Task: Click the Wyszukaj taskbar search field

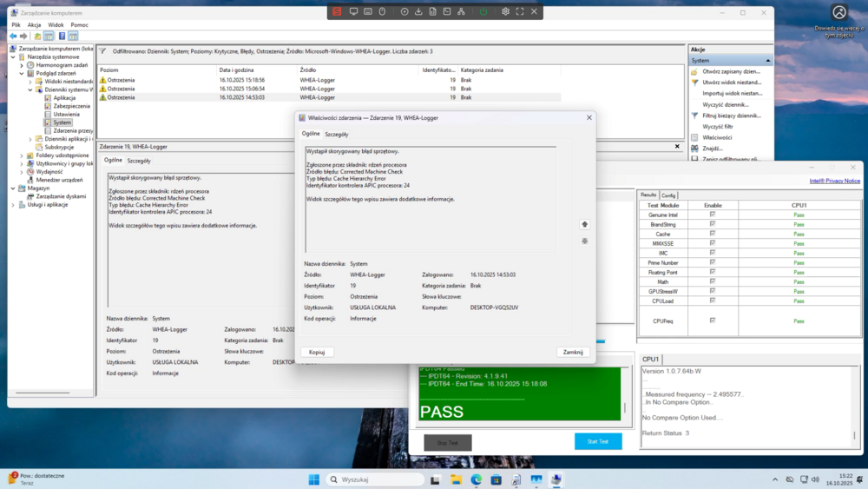Action: pyautogui.click(x=375, y=479)
